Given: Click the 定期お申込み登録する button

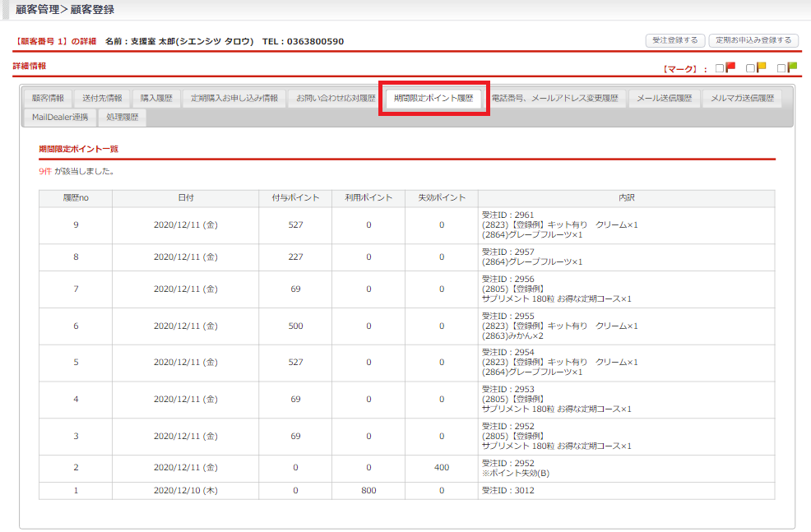Looking at the screenshot, I should (753, 40).
